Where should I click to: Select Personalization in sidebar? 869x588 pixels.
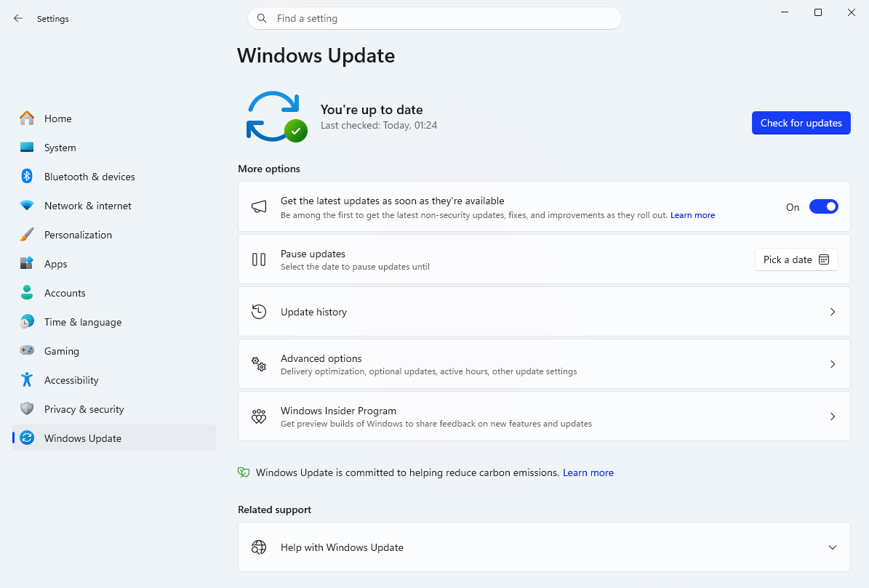(113, 235)
